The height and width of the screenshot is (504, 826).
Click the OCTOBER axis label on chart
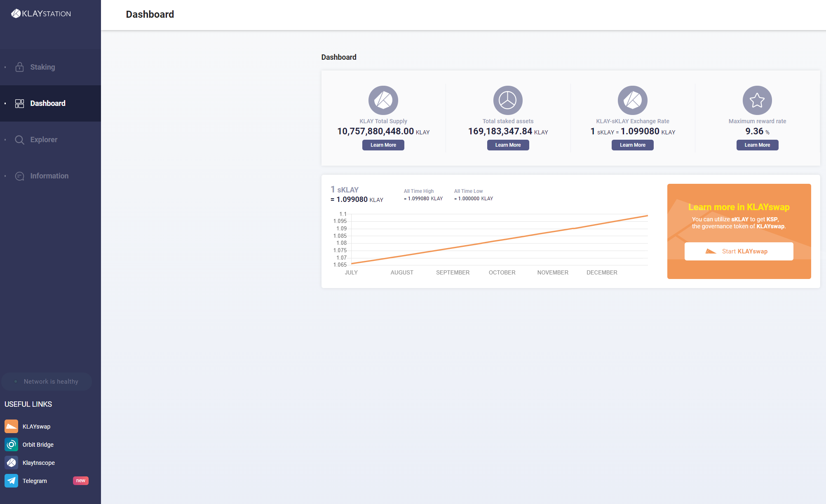tap(502, 273)
